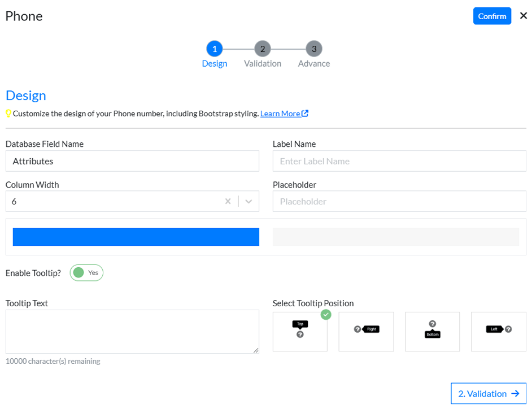Click the lightbulb hint icon
532x413 pixels.
(8, 114)
